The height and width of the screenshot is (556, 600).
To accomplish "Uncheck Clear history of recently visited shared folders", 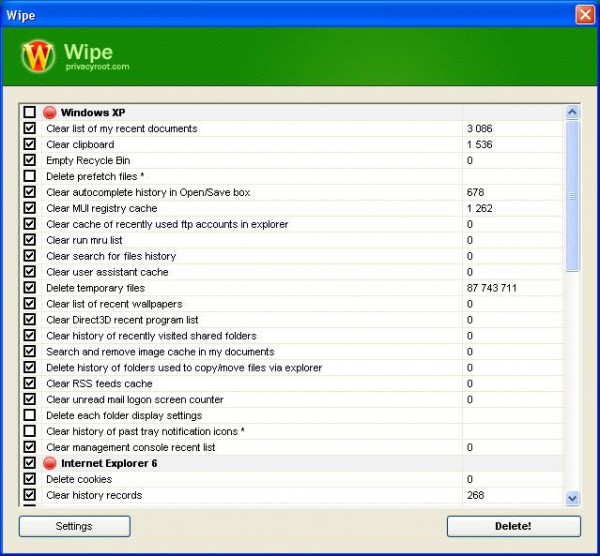I will (x=29, y=336).
